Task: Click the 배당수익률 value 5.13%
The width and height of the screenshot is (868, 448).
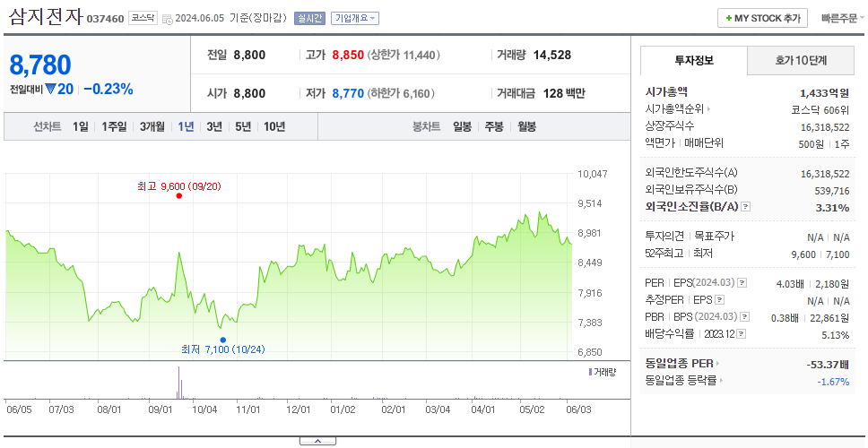Action: (x=836, y=335)
